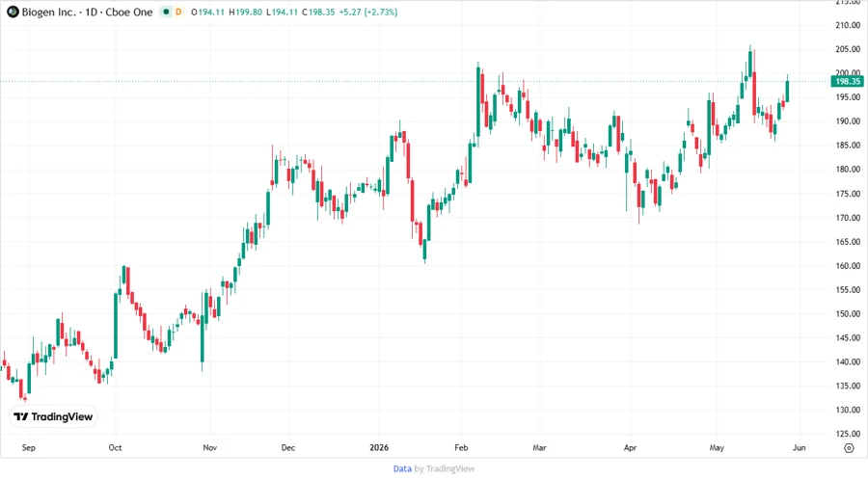Click the close value C198.35

(x=318, y=12)
